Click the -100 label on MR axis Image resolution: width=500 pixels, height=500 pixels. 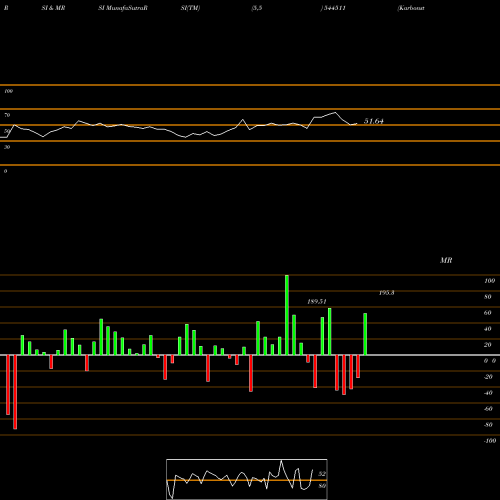pos(490,441)
